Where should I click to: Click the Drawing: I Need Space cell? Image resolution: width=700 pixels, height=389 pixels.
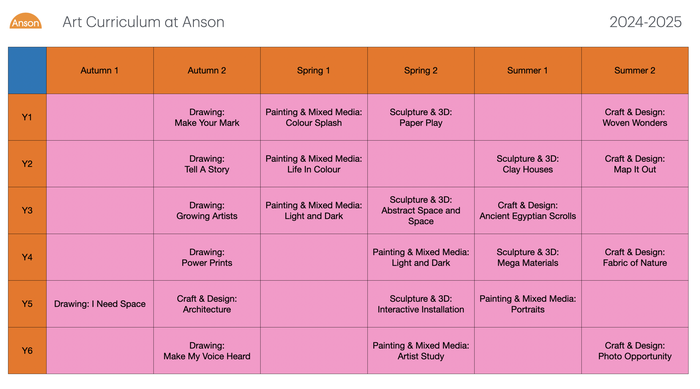100,304
